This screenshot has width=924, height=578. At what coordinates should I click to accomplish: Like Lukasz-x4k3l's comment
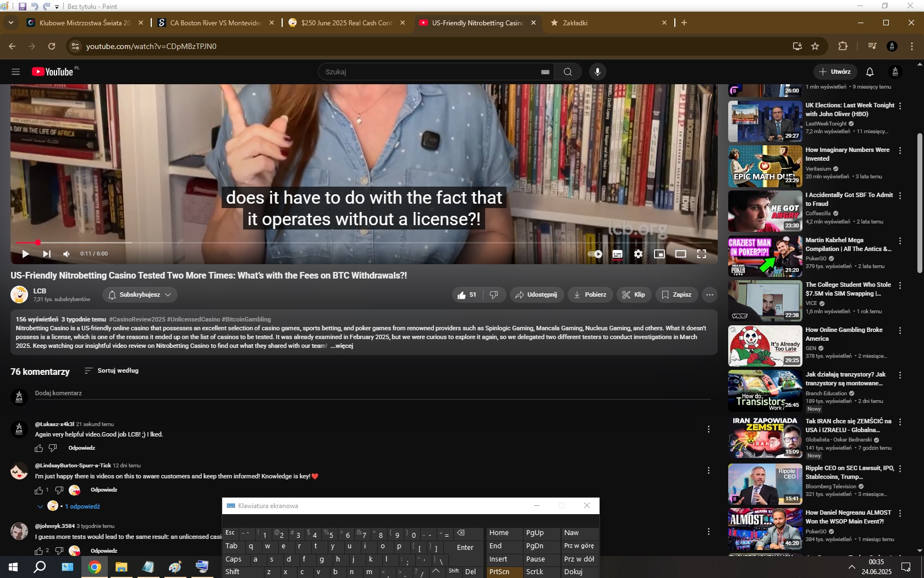[x=39, y=448]
